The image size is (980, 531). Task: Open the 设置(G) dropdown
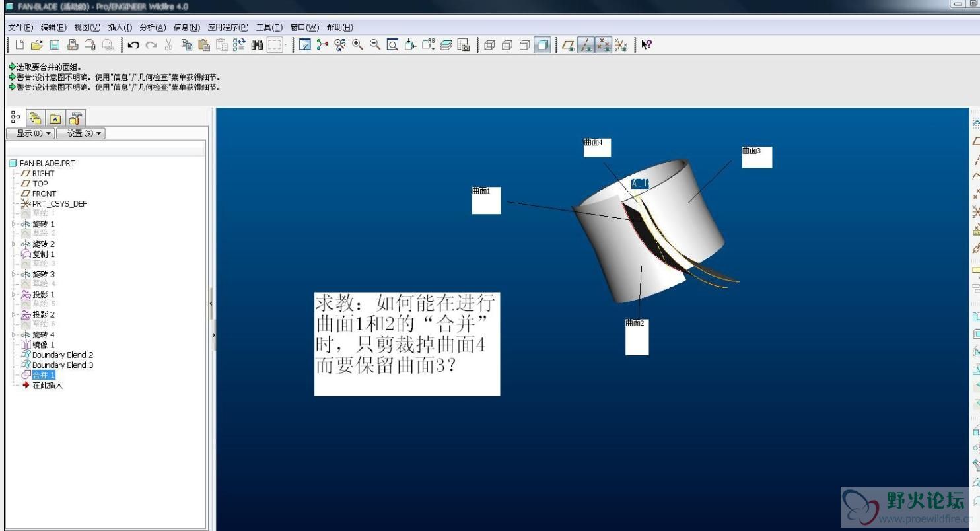81,133
